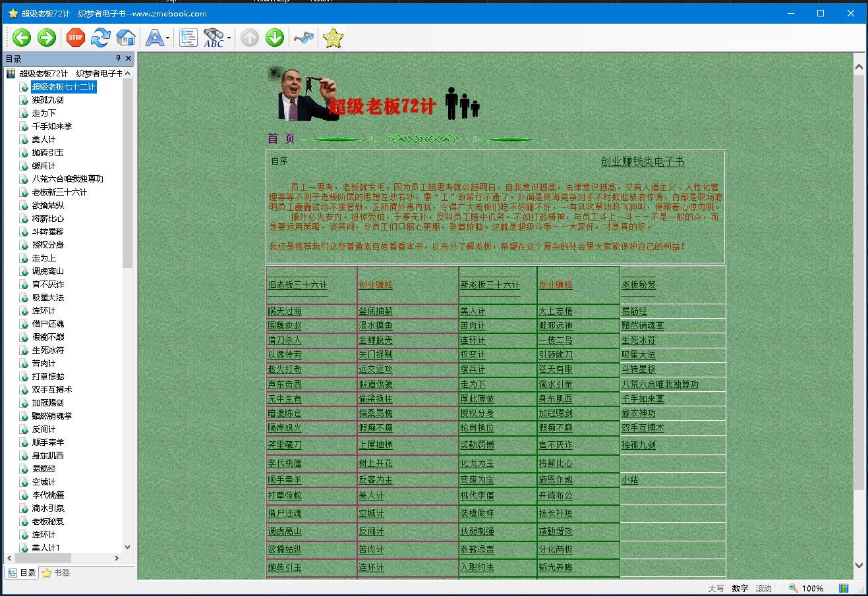The height and width of the screenshot is (596, 868).
Task: Open the 韬光养晦 link
Action: (x=556, y=567)
